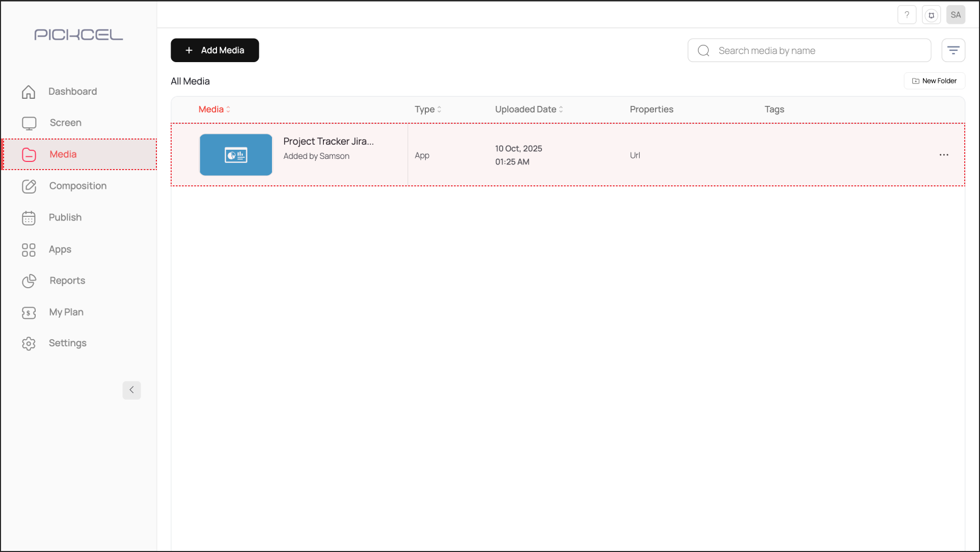
Task: Click the Dashboard home icon
Action: point(29,92)
